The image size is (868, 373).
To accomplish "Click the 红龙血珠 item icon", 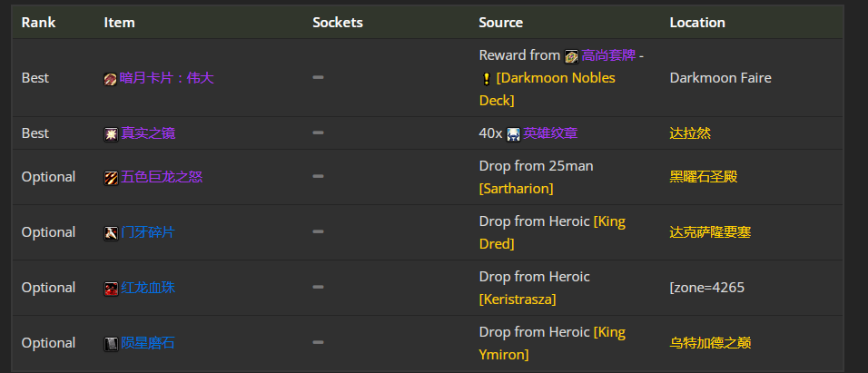I will [111, 289].
